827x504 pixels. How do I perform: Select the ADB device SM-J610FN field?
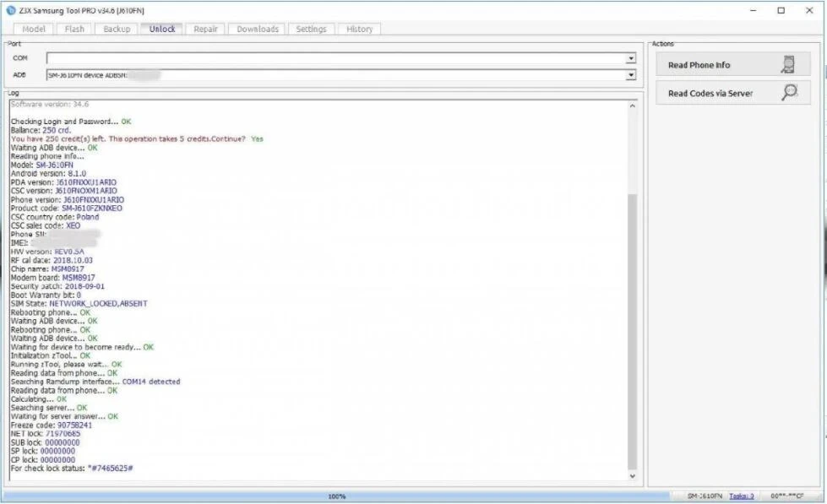point(336,75)
